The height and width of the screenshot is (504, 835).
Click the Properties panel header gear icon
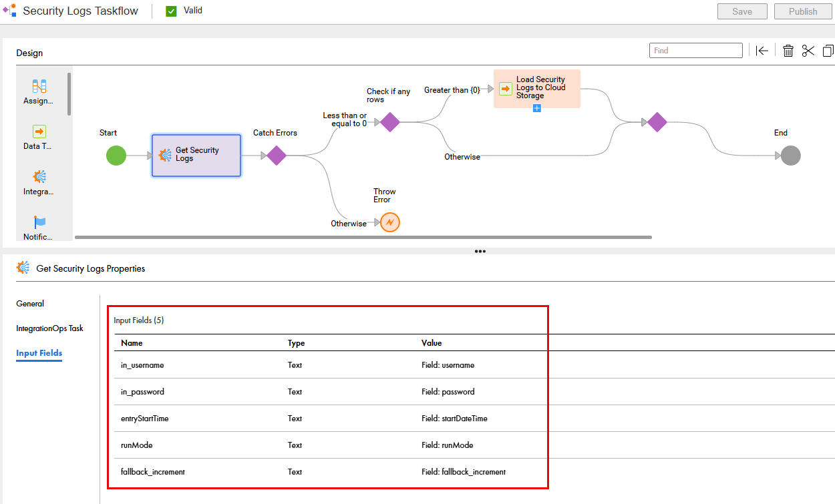[23, 268]
